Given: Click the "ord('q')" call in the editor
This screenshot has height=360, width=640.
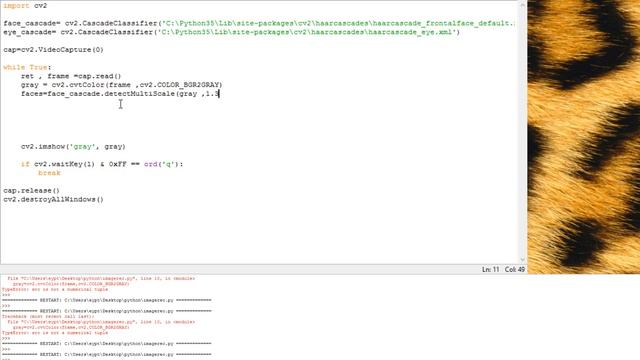Looking at the screenshot, I should [x=161, y=164].
